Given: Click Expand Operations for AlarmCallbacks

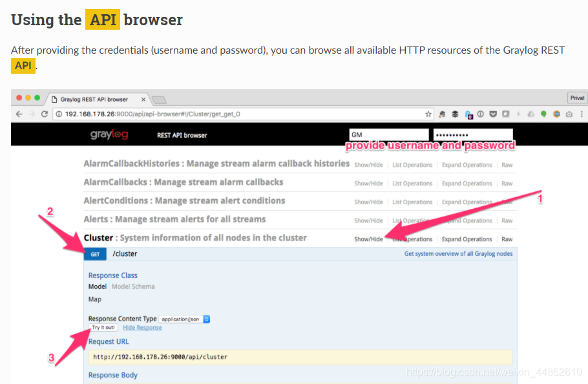Looking at the screenshot, I should coord(467,184).
